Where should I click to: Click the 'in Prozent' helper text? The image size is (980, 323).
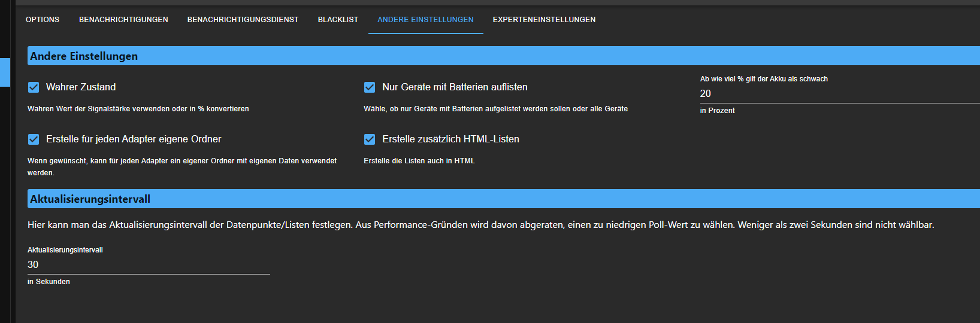click(717, 111)
